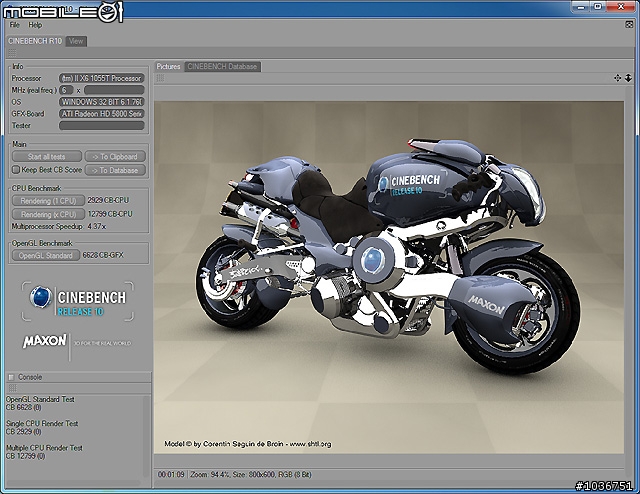The height and width of the screenshot is (494, 640).
Task: Click the Multiple CPU Render Test console line
Action: [44, 448]
